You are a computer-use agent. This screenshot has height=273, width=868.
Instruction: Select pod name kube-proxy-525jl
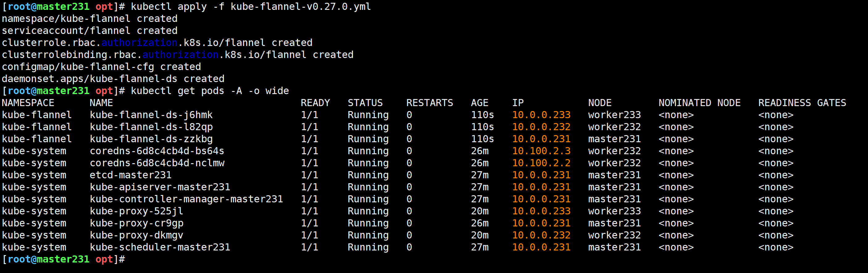click(136, 211)
